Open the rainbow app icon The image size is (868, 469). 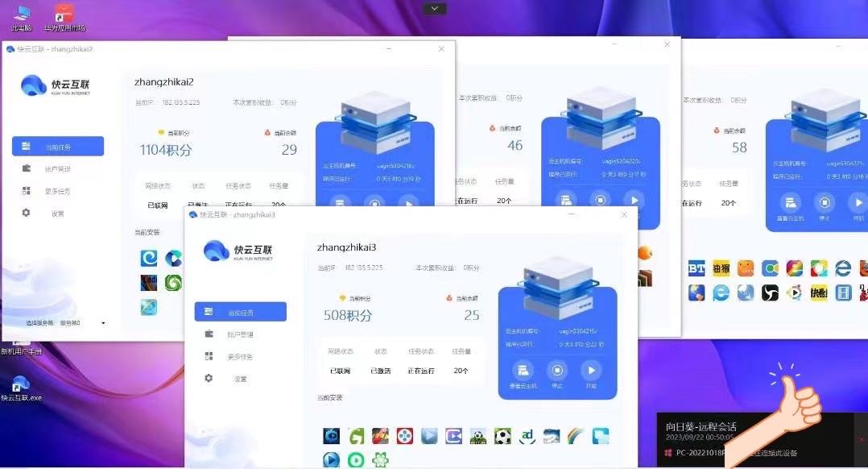tap(576, 436)
